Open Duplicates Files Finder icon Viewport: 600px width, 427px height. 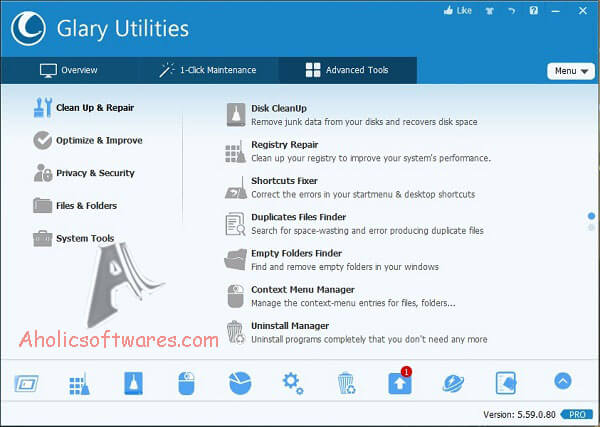[235, 224]
